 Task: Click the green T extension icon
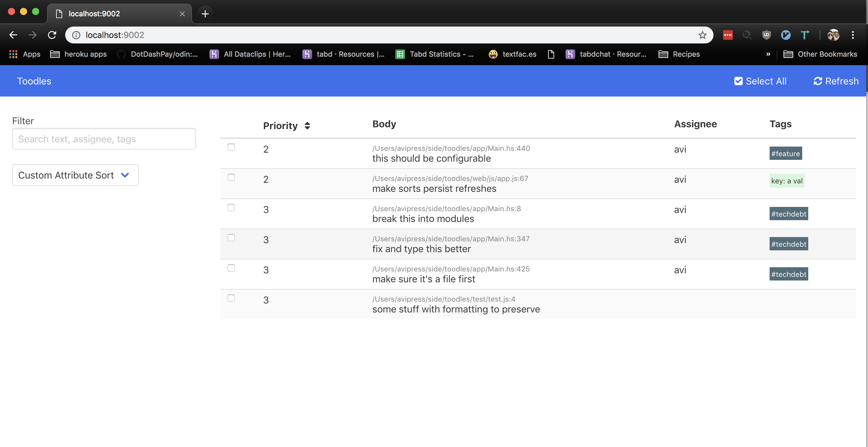point(805,35)
